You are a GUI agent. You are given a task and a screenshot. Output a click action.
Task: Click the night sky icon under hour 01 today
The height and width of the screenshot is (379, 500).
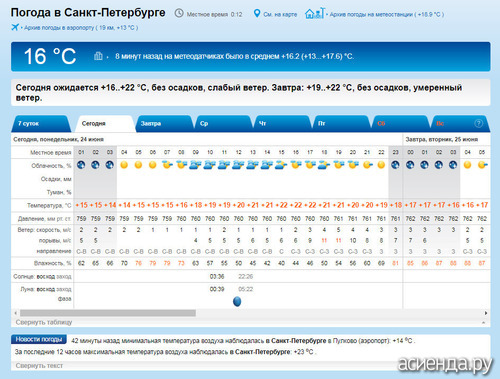click(x=81, y=165)
